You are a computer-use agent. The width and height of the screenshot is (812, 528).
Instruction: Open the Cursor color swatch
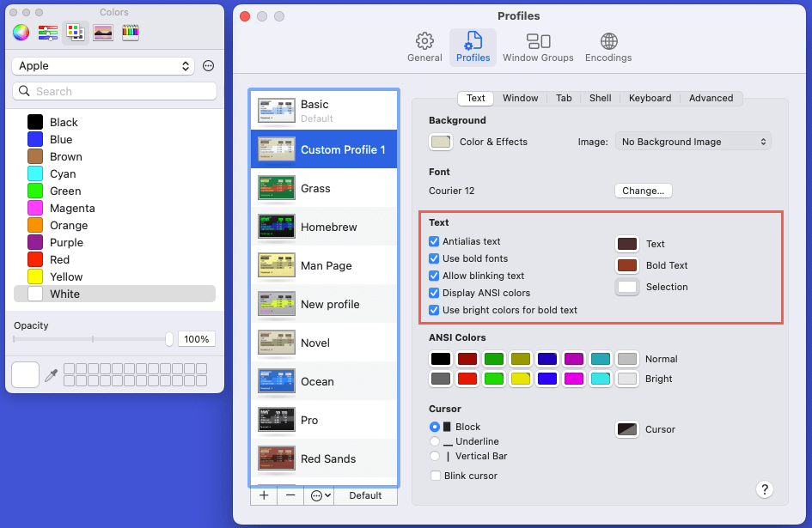click(x=627, y=429)
